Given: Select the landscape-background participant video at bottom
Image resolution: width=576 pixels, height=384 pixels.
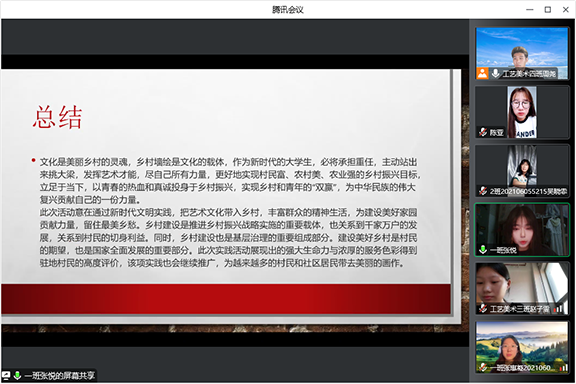Looking at the screenshot, I should pyautogui.click(x=522, y=348).
